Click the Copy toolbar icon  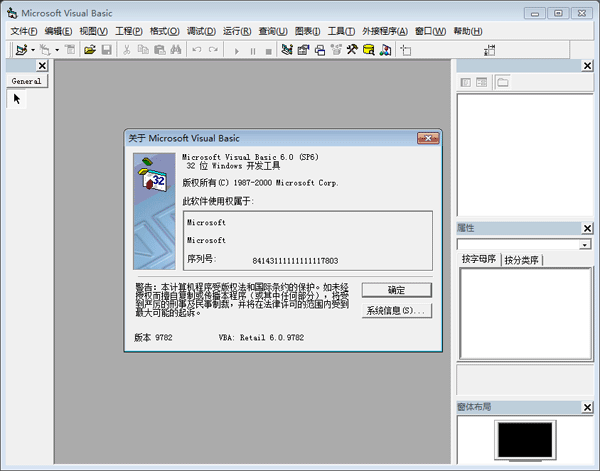point(143,50)
